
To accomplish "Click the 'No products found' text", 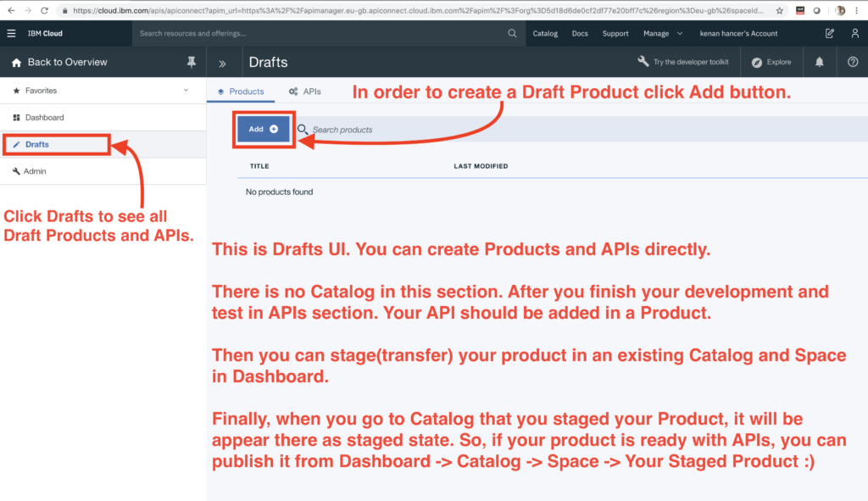I will pyautogui.click(x=279, y=192).
